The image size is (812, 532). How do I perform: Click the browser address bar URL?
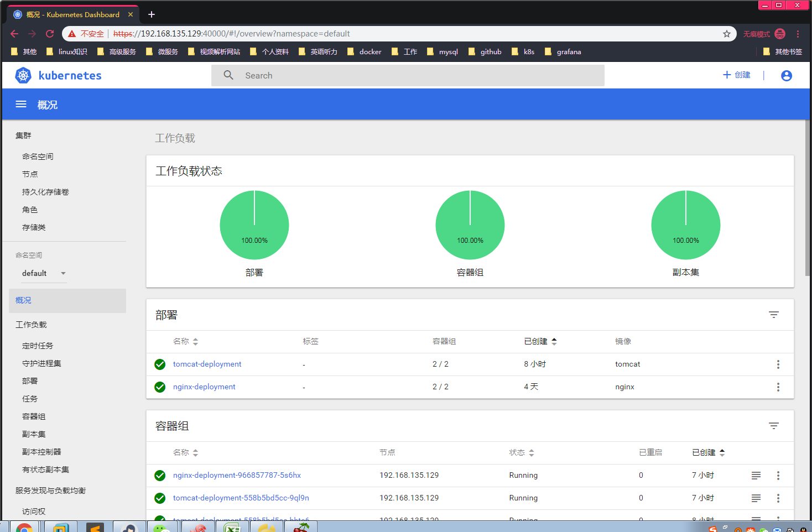231,34
